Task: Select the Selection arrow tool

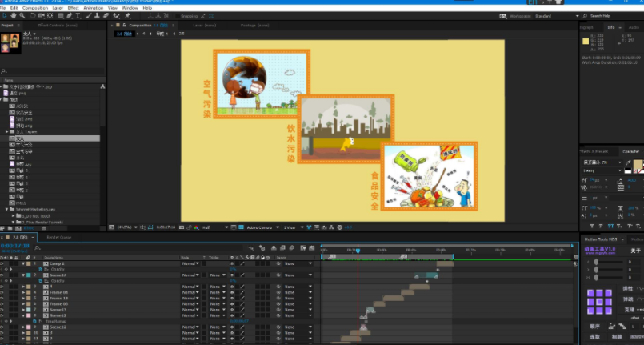Action: (x=5, y=15)
